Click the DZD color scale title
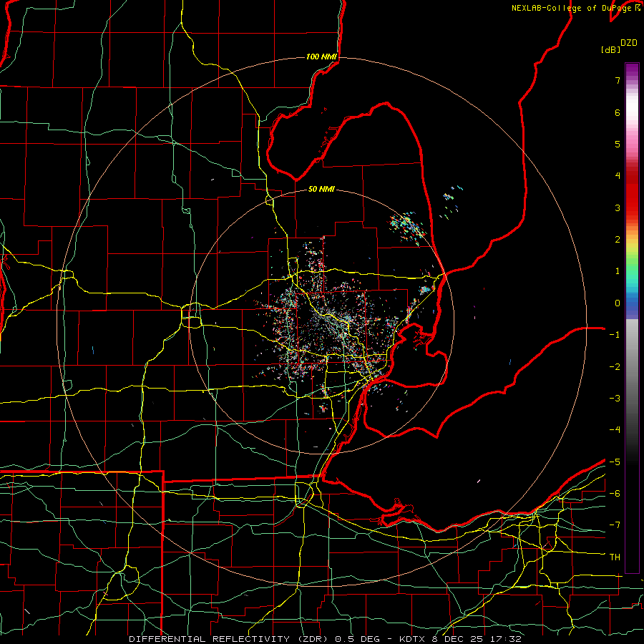The image size is (644, 644). [x=629, y=43]
